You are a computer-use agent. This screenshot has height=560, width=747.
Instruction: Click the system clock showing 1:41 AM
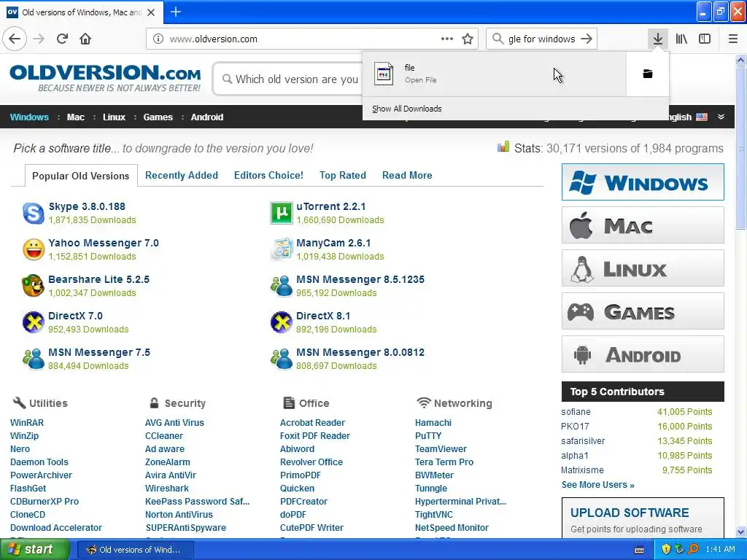tap(720, 550)
